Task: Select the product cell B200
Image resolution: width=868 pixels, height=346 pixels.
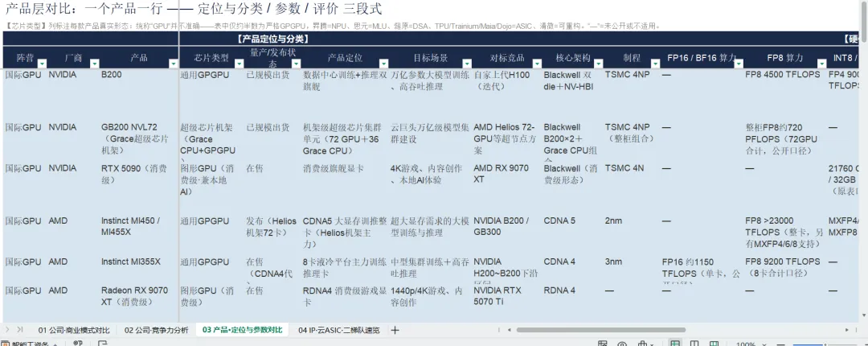Action: pyautogui.click(x=111, y=74)
